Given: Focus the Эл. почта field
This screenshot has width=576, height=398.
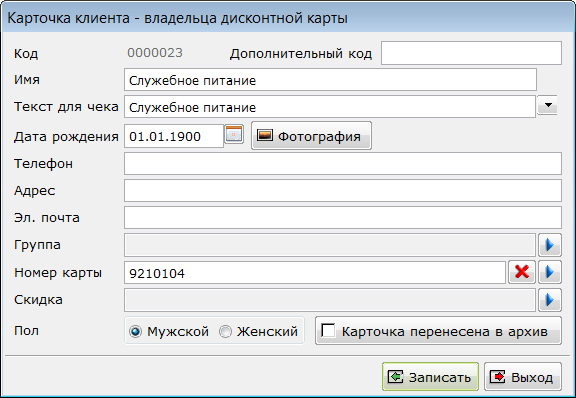Looking at the screenshot, I should [x=343, y=218].
